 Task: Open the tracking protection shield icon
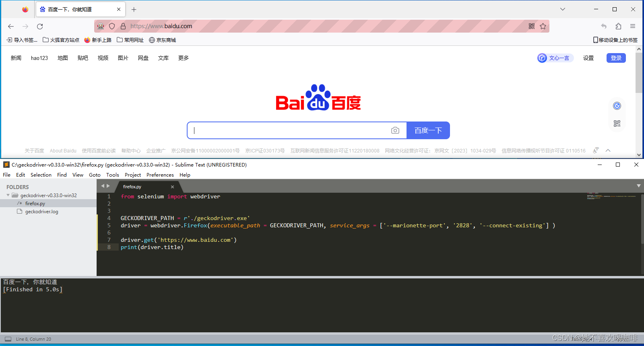point(112,26)
